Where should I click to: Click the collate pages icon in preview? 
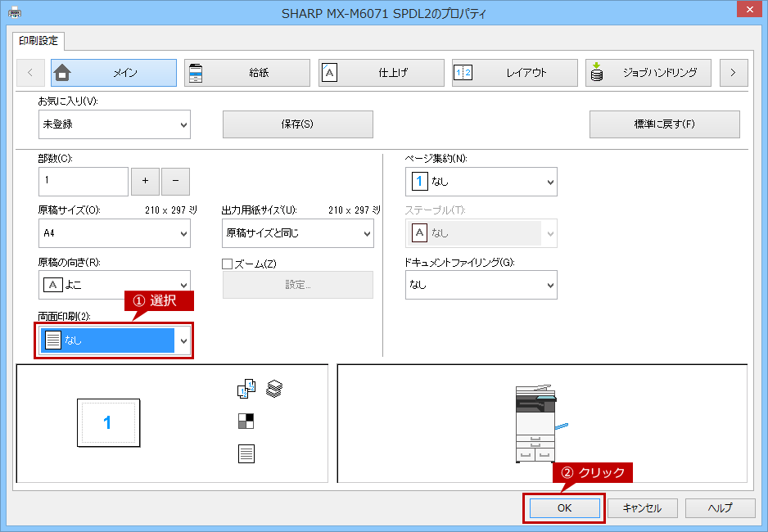246,389
